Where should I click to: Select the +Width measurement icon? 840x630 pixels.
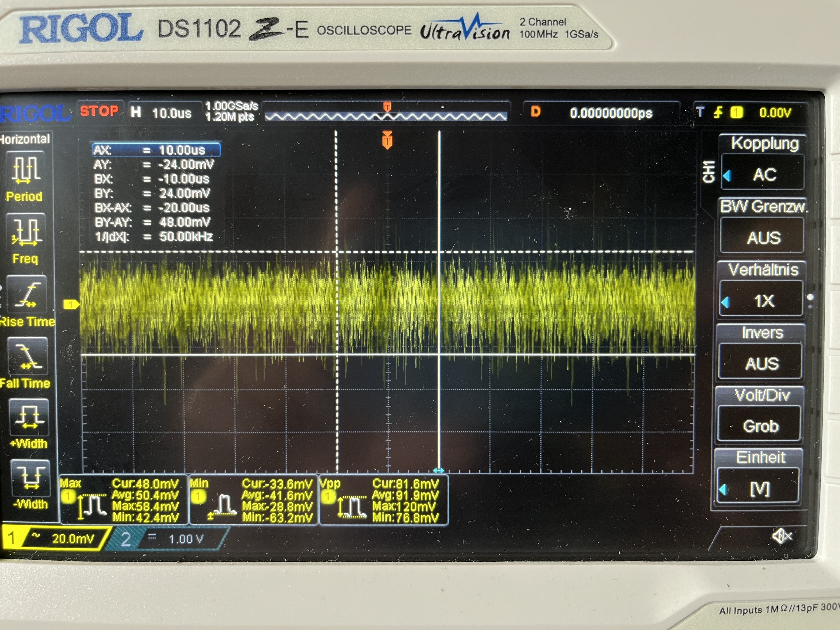[x=29, y=418]
